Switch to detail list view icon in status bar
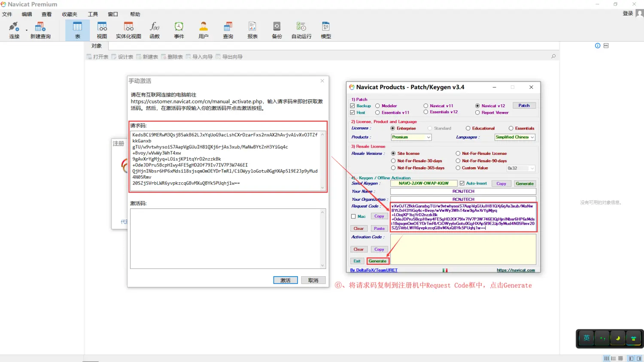Viewport: 644px width, 362px height. coord(614,358)
